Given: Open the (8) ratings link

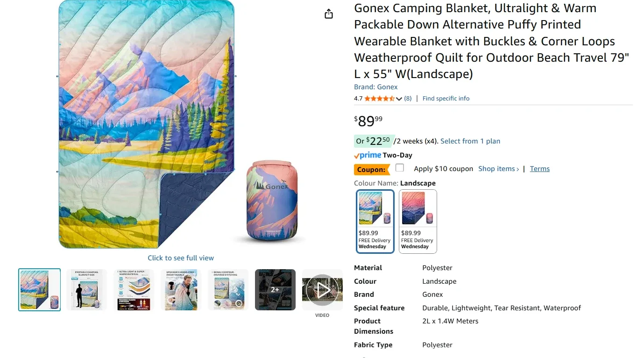Looking at the screenshot, I should tap(407, 98).
